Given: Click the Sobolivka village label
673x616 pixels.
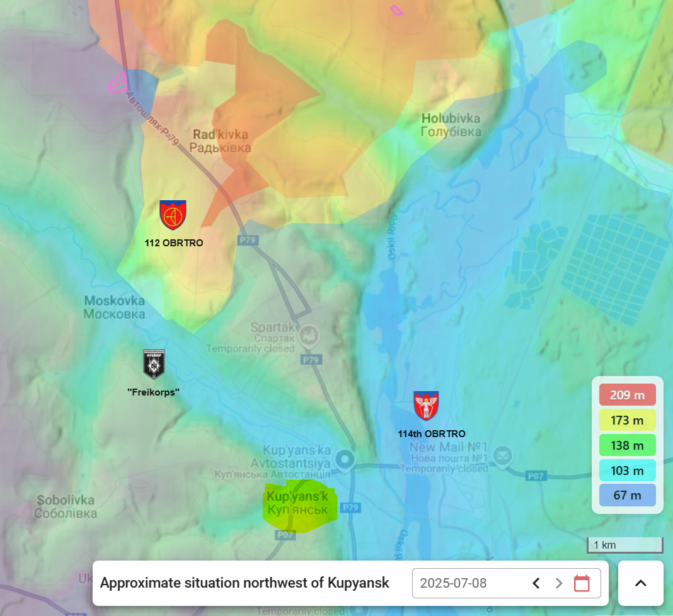Looking at the screenshot, I should tap(66, 506).
